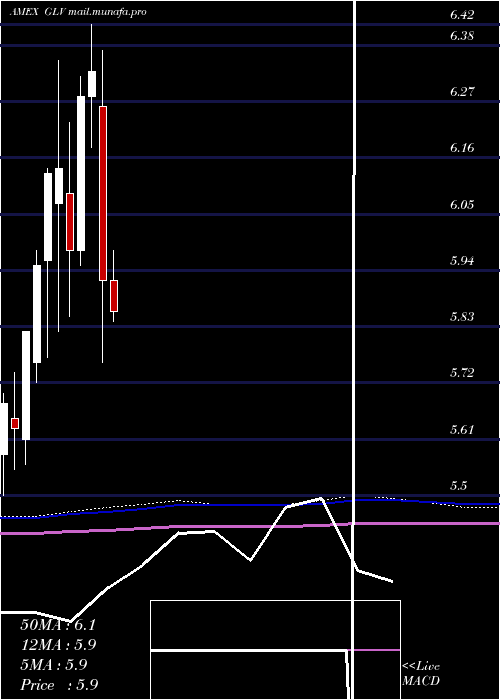Click the 6.05 price axis label
This screenshot has width=500, height=700.
coord(462,204)
